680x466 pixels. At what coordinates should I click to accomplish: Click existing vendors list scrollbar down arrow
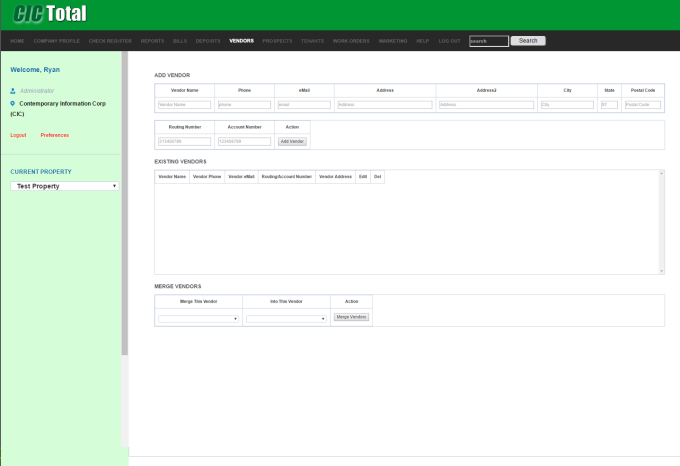click(661, 271)
